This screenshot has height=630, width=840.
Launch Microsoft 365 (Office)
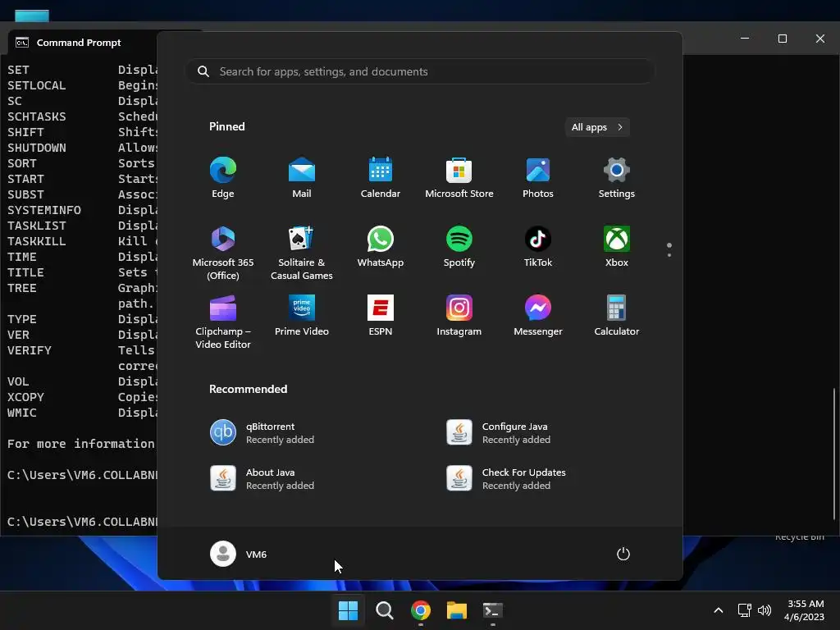coord(223,253)
